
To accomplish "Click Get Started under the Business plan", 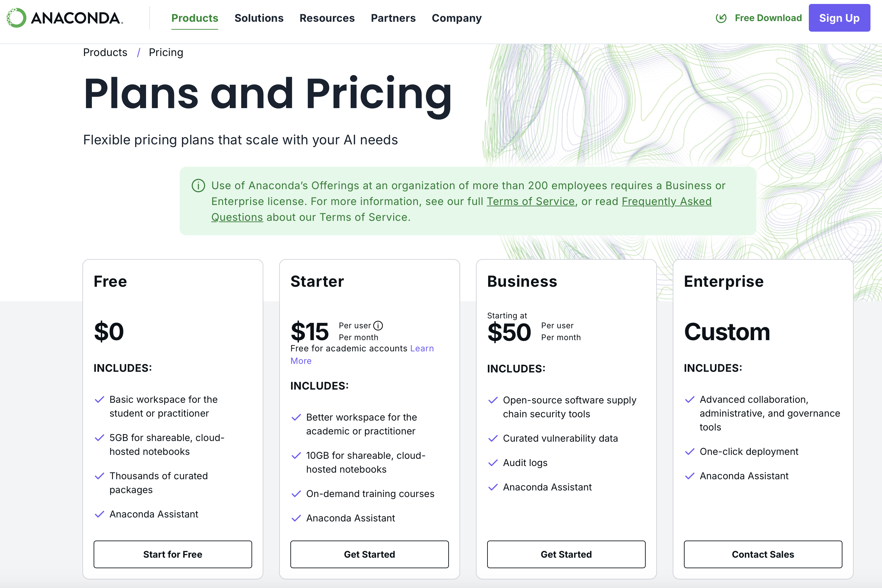I will [x=566, y=554].
